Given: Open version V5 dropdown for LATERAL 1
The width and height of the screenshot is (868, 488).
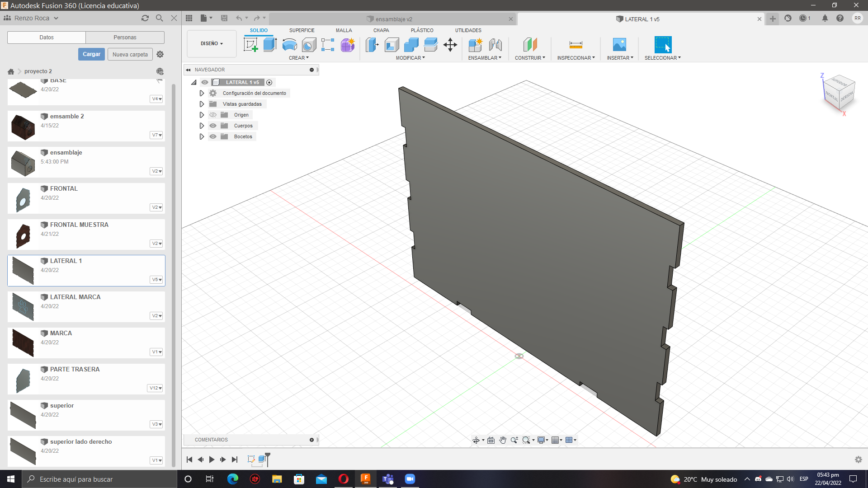Looking at the screenshot, I should [156, 280].
